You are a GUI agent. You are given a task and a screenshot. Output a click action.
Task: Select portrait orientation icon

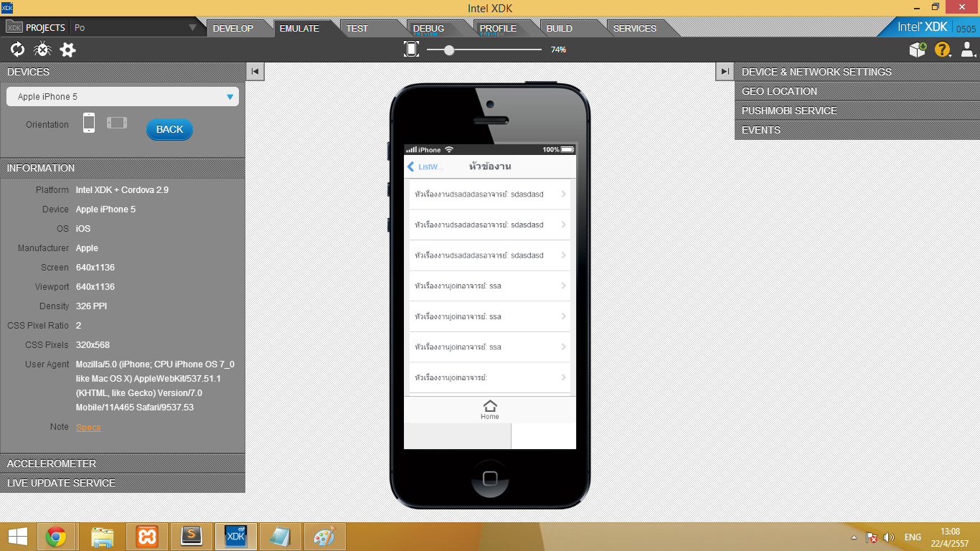89,123
